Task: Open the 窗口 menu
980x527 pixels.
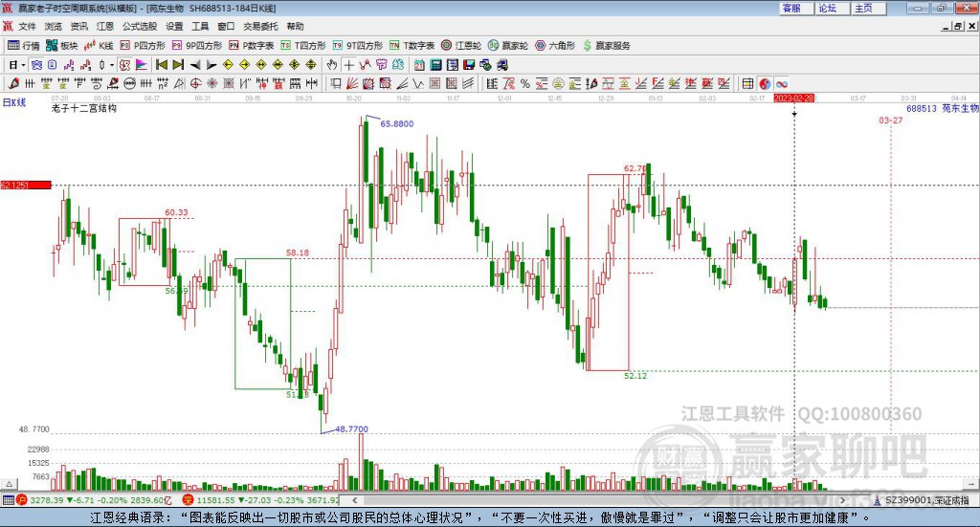Action: (226, 26)
